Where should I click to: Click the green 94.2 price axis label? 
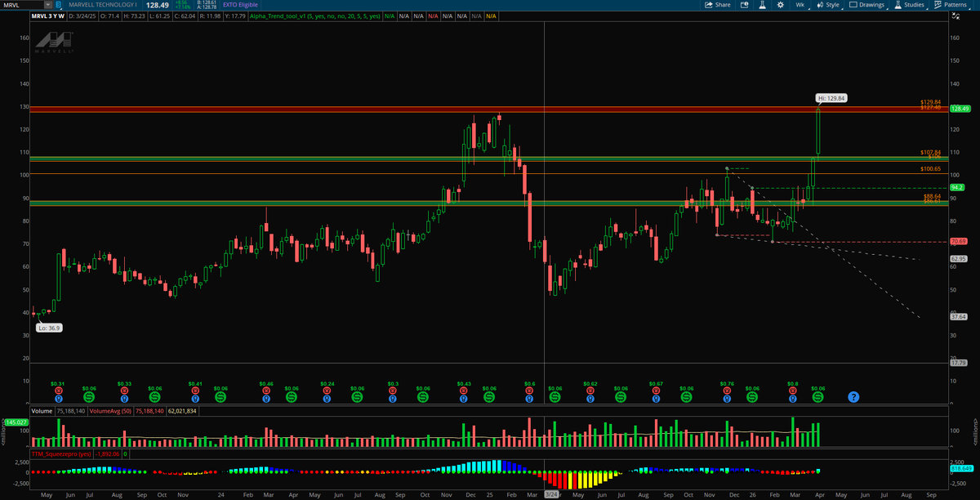coord(958,187)
